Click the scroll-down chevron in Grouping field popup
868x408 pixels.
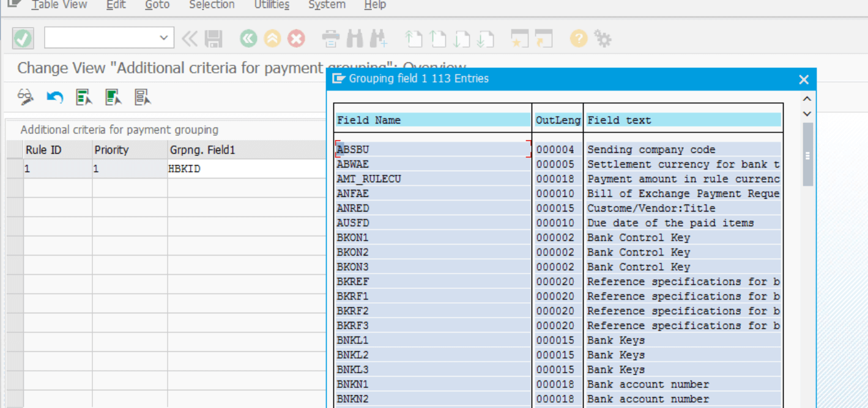click(x=807, y=113)
